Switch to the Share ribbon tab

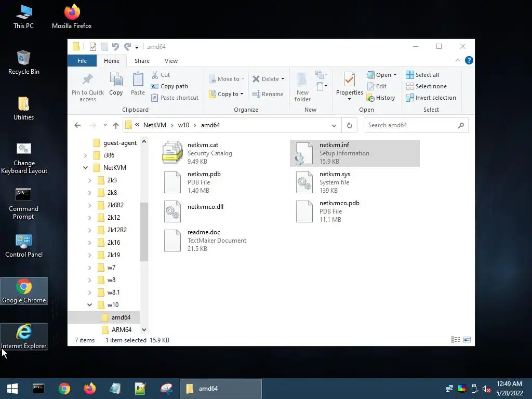tap(142, 61)
